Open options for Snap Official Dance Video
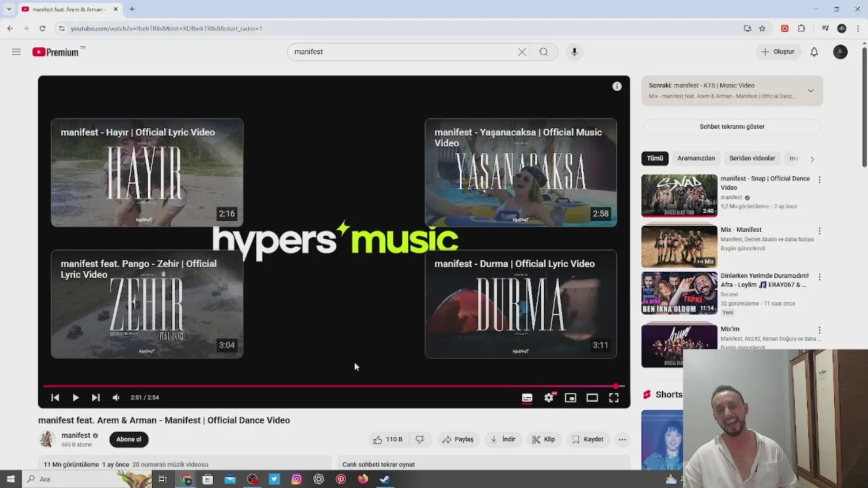 pyautogui.click(x=819, y=180)
